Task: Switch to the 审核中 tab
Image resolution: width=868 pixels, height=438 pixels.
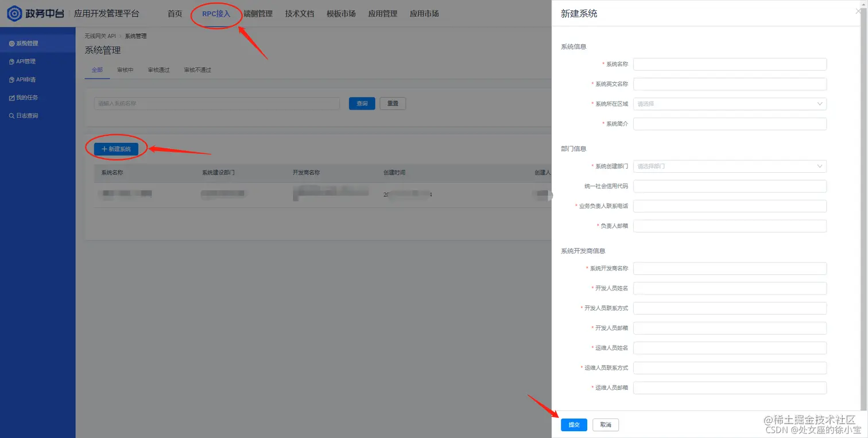Action: (x=125, y=70)
